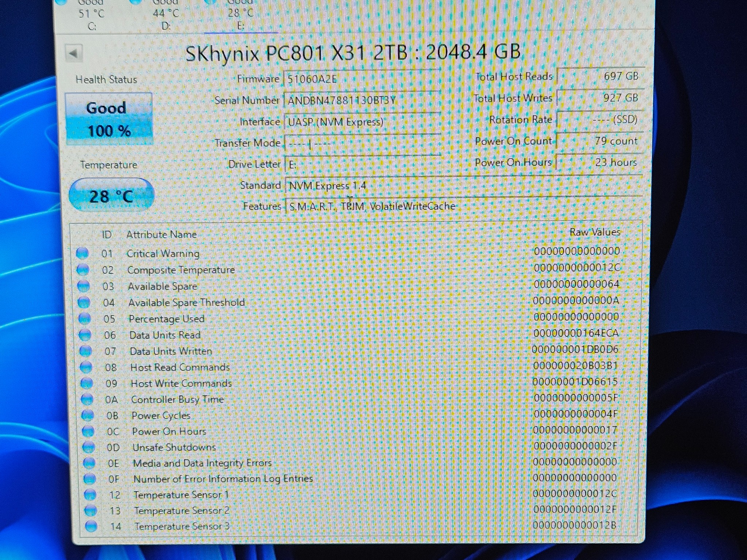Click the Good 100 % health status box
Screen dimensions: 747x560
tap(109, 119)
